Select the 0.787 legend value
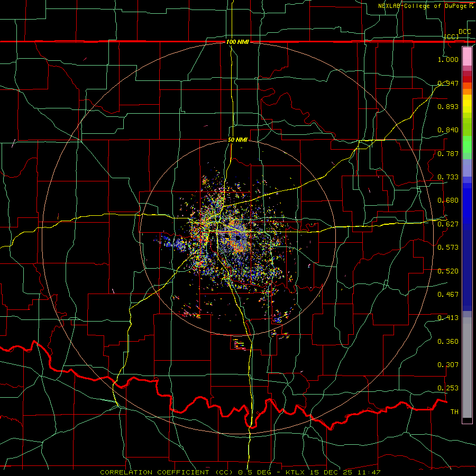This screenshot has height=476, width=476. point(448,153)
